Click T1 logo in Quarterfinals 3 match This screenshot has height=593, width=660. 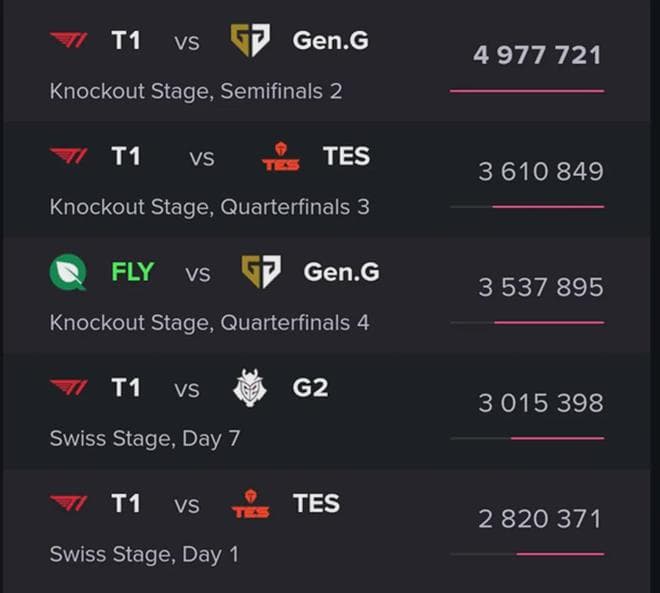(x=69, y=156)
